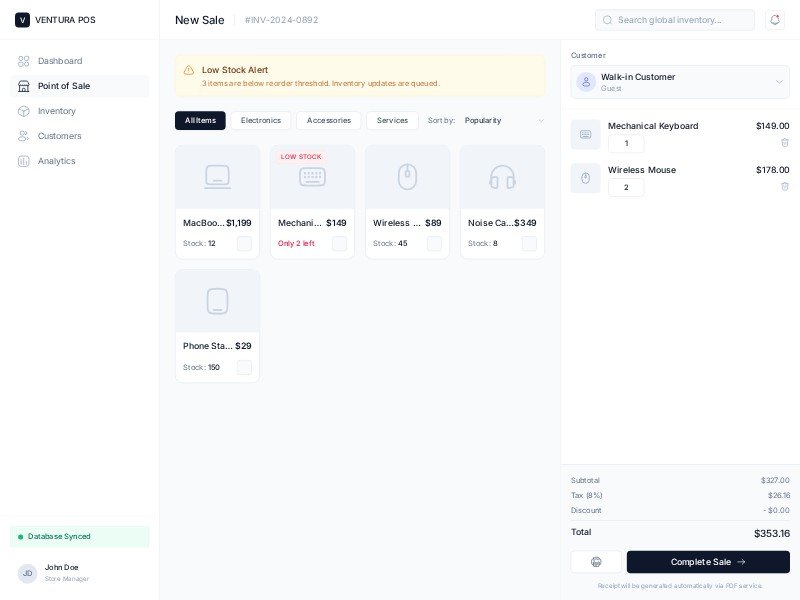Select the Accessories category tab
The height and width of the screenshot is (600, 800).
(328, 121)
